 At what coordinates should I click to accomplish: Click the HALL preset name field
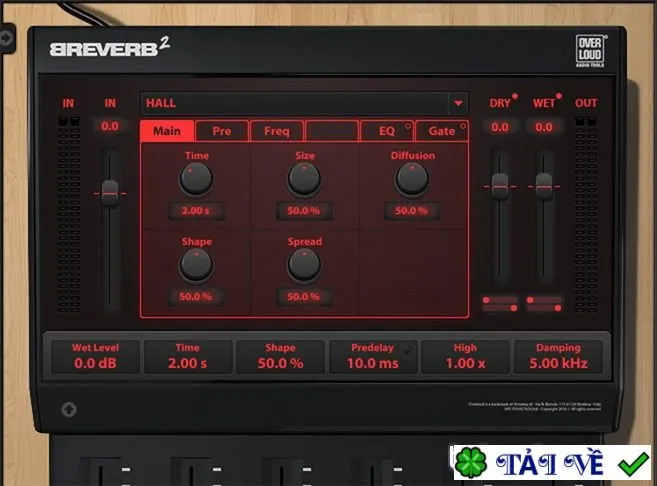click(295, 103)
